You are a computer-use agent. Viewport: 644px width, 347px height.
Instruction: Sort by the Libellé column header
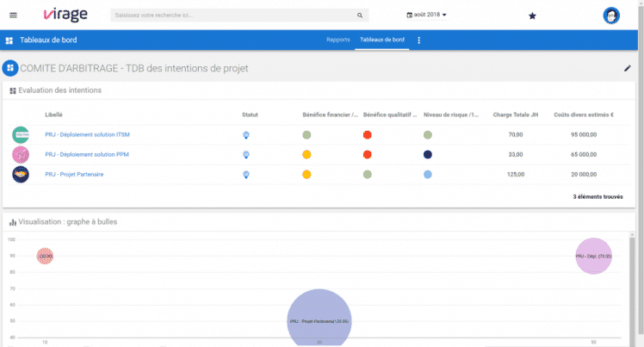click(x=53, y=115)
